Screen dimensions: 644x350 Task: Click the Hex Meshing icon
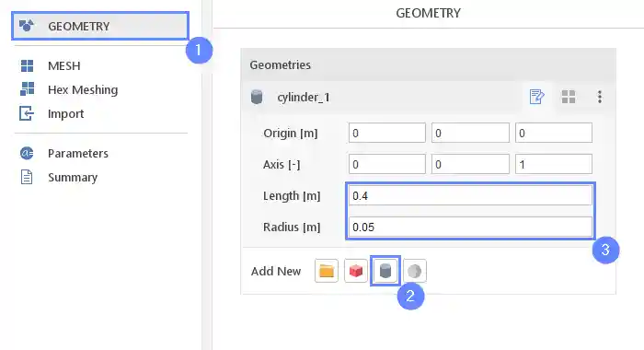27,88
